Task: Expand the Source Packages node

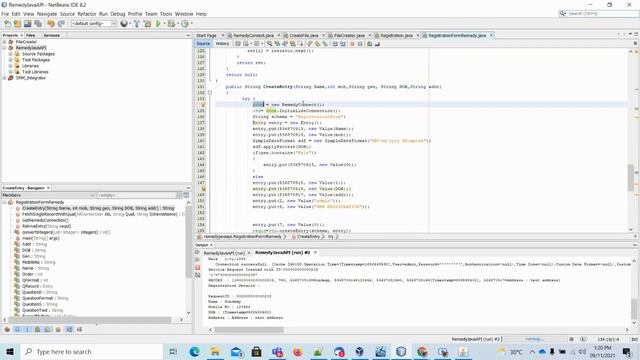Action: pos(11,54)
